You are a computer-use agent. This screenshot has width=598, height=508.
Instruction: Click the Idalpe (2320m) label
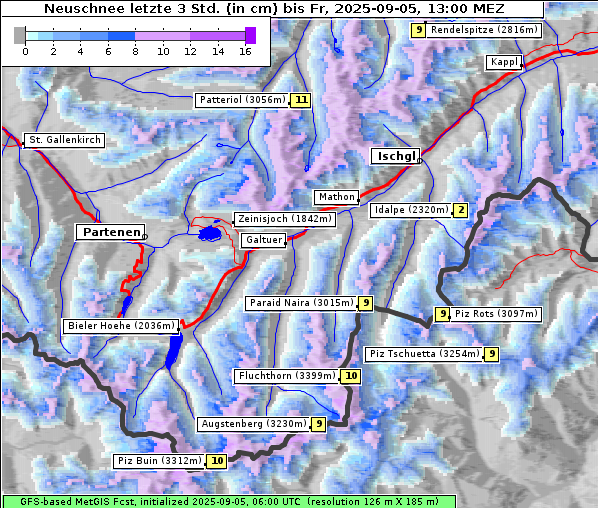pyautogui.click(x=411, y=210)
